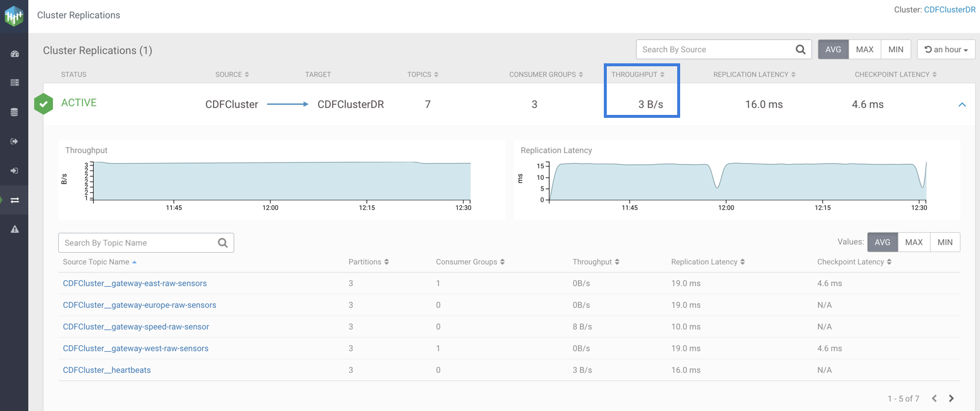Open the CDFCluster__heartbeats topic link

point(107,370)
